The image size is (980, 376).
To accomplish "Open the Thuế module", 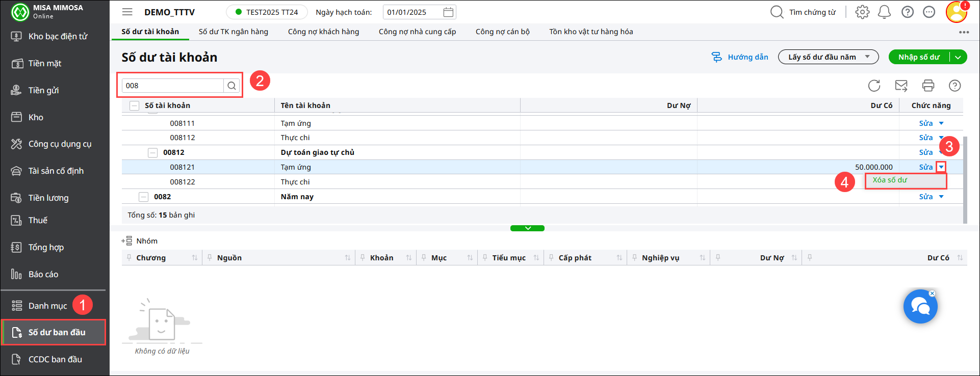I will pos(30,220).
